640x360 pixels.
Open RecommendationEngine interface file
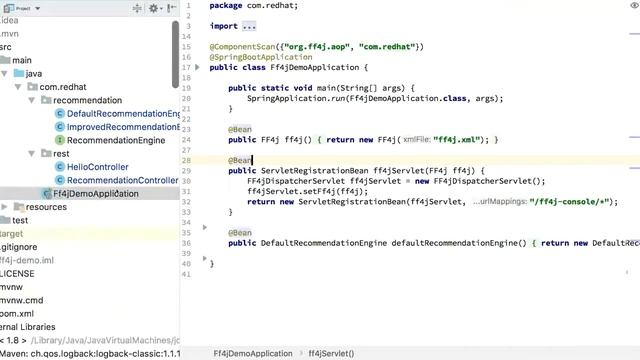(116, 140)
